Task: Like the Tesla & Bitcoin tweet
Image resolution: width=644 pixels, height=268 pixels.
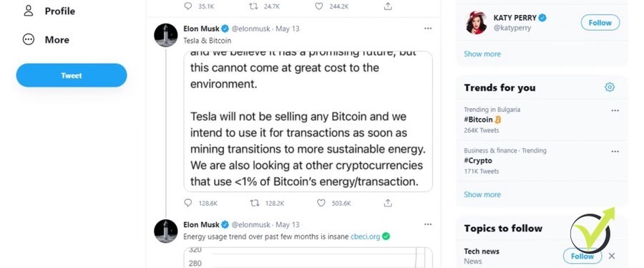Action: coord(321,203)
